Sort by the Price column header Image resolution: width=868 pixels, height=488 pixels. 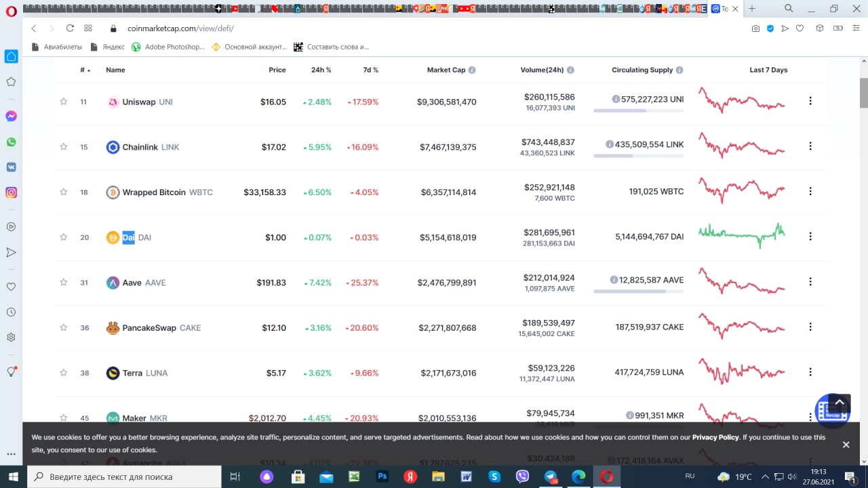277,70
